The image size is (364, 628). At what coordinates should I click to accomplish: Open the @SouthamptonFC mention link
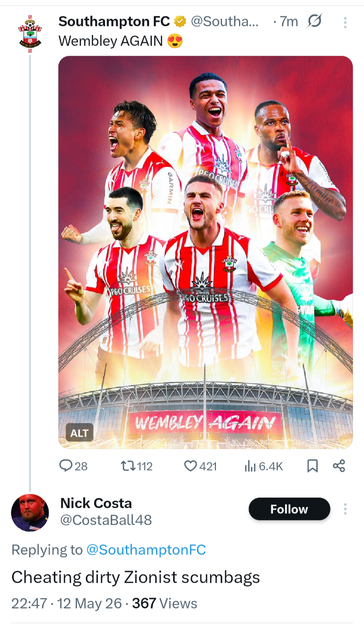coord(145,550)
